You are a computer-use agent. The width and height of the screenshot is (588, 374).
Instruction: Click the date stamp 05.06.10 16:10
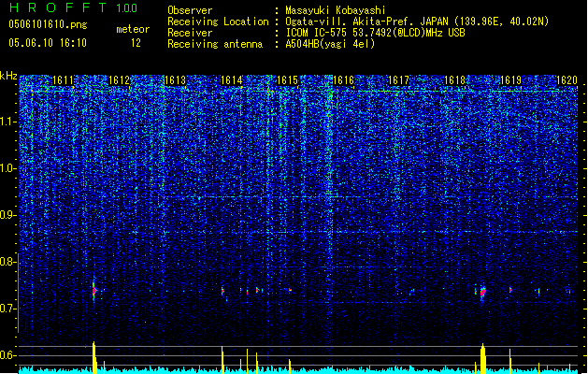[48, 43]
